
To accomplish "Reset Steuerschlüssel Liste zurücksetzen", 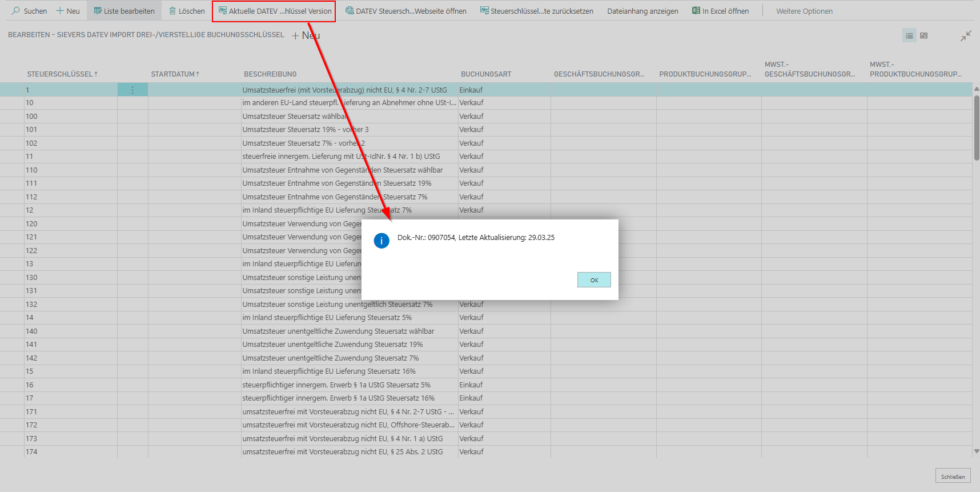I will tap(536, 11).
